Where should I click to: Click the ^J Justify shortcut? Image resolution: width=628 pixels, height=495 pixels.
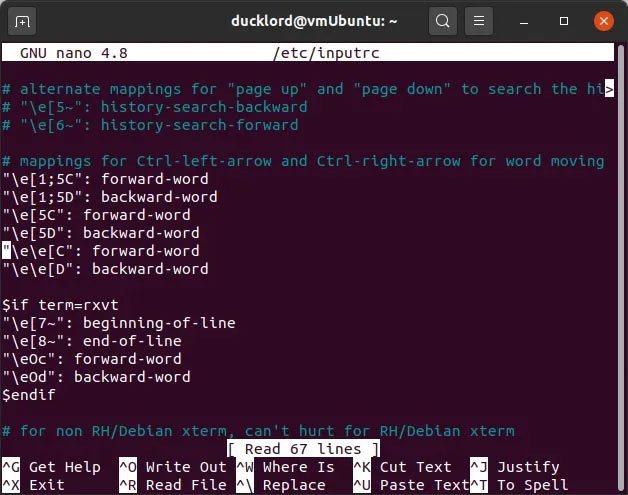[515, 467]
